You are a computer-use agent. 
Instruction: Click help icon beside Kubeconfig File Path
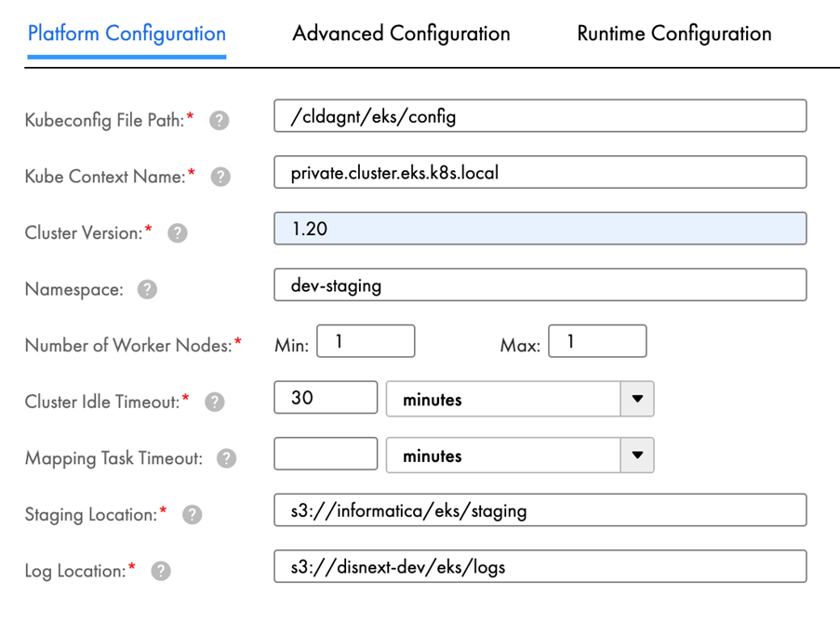pyautogui.click(x=220, y=120)
